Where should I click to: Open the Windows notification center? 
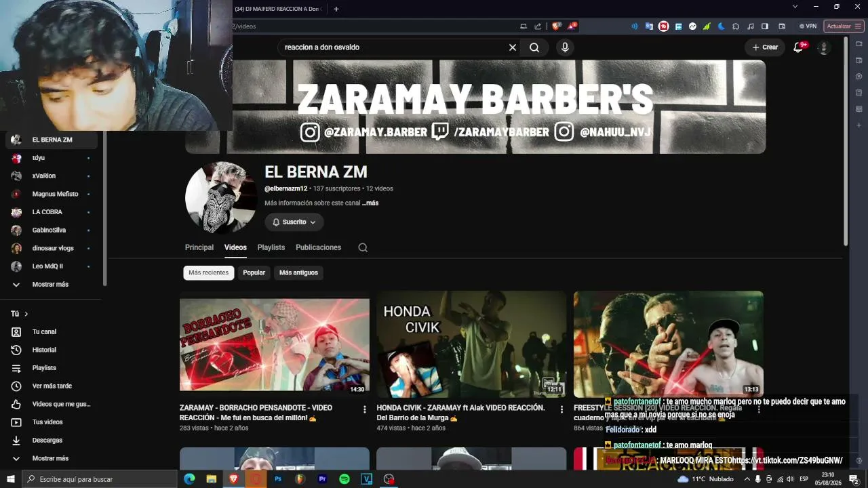[854, 479]
